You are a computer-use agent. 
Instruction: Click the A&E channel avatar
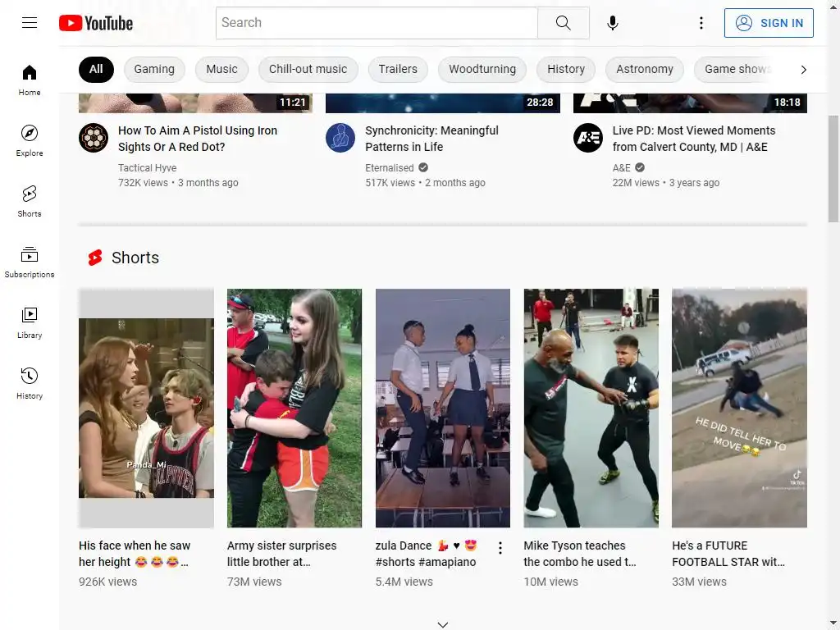[x=588, y=138]
